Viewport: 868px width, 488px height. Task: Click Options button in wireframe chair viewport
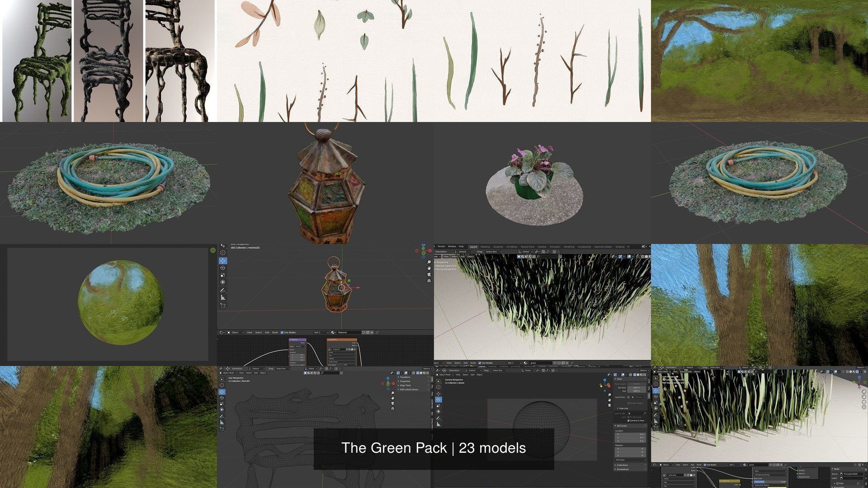(427, 369)
